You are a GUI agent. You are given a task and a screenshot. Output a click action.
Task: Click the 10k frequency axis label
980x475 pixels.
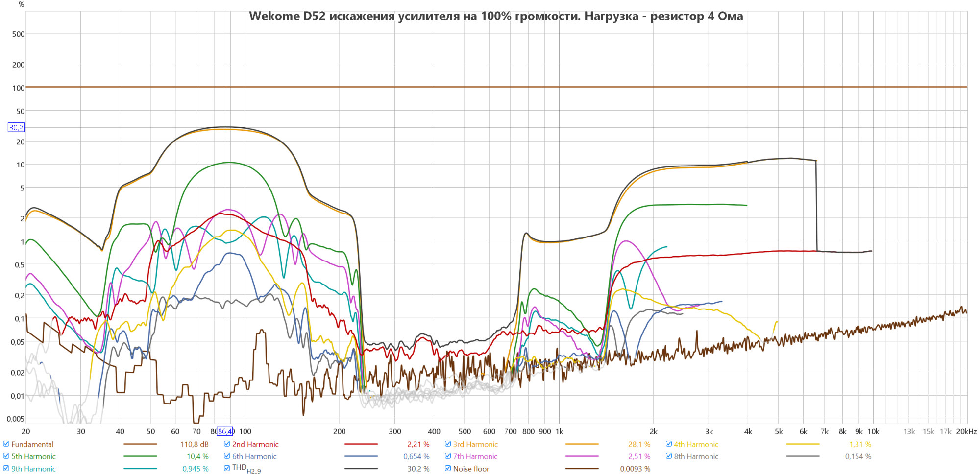point(873,431)
